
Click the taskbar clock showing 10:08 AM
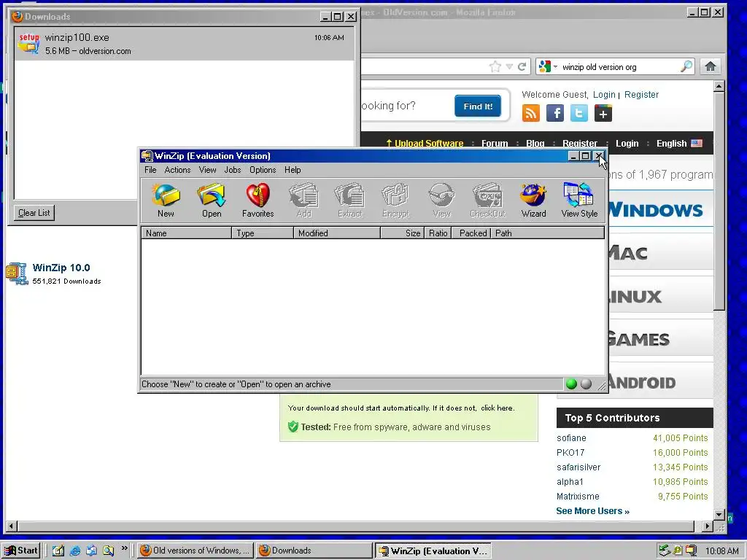click(721, 551)
